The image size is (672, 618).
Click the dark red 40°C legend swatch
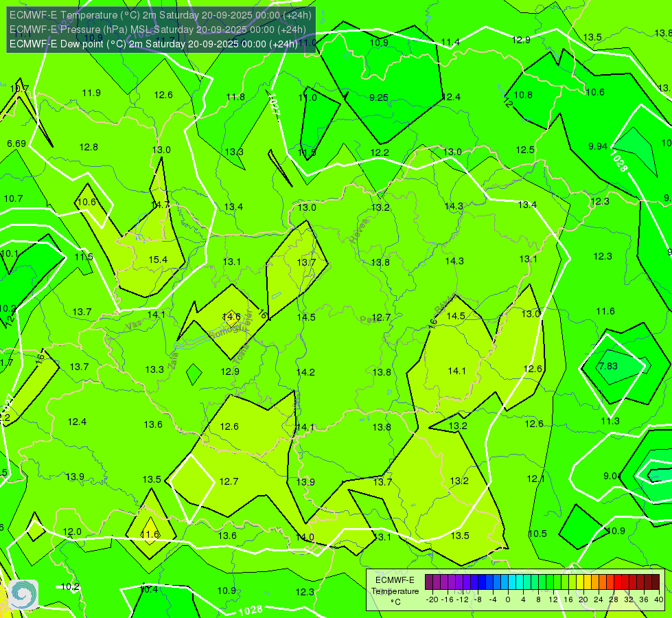(x=656, y=582)
